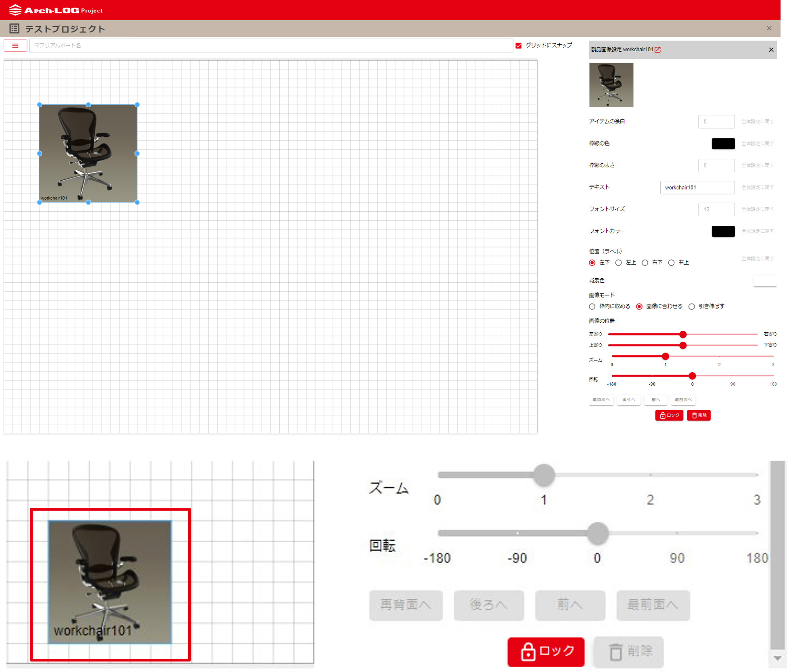Viewport: 787px width, 672px height.
Task: Click 全体設定に戻す for アイテムの余白
Action: tap(758, 122)
